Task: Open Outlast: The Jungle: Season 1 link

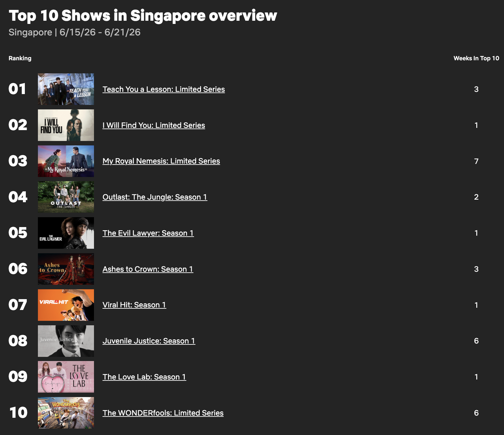Action: click(x=155, y=197)
